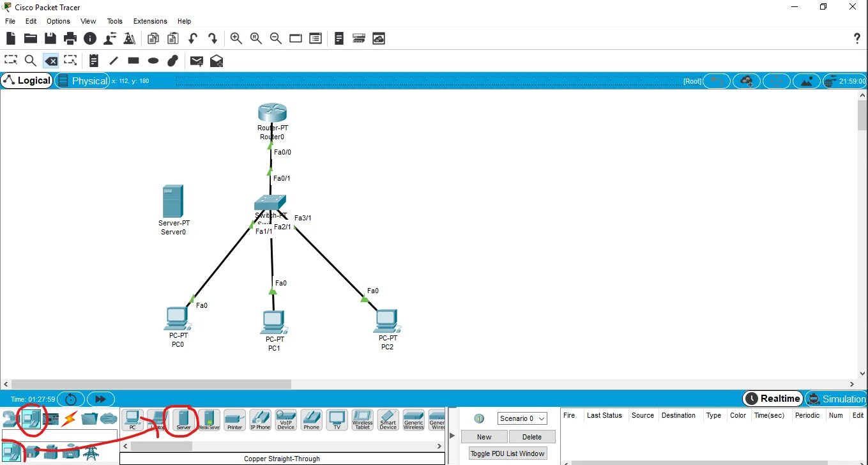
Task: Open the File menu
Action: 10,21
